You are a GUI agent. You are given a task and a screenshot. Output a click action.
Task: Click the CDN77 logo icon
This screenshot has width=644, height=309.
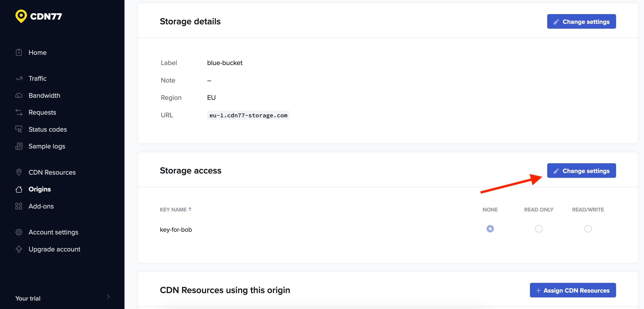pos(21,16)
